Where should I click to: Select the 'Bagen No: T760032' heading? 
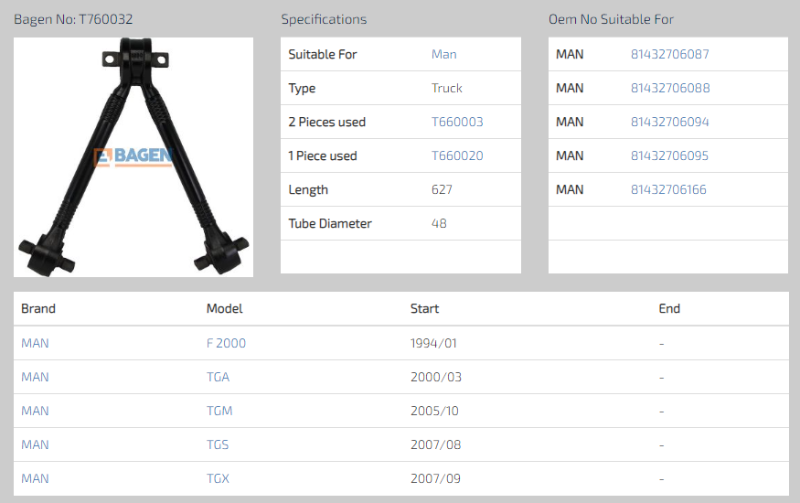click(73, 19)
